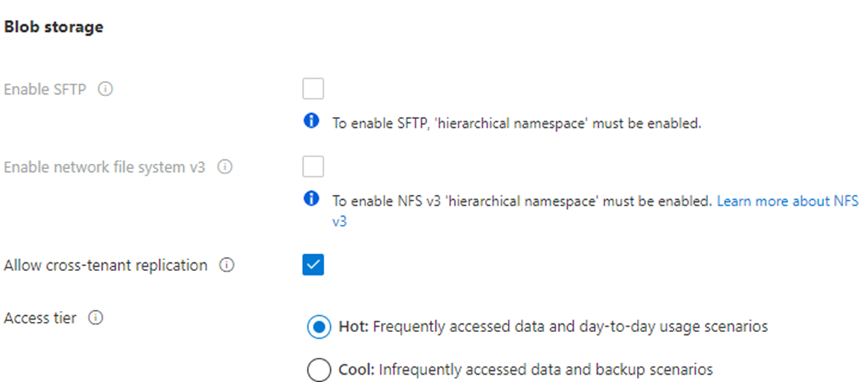Choose the Cool access tier radio button

pos(318,370)
